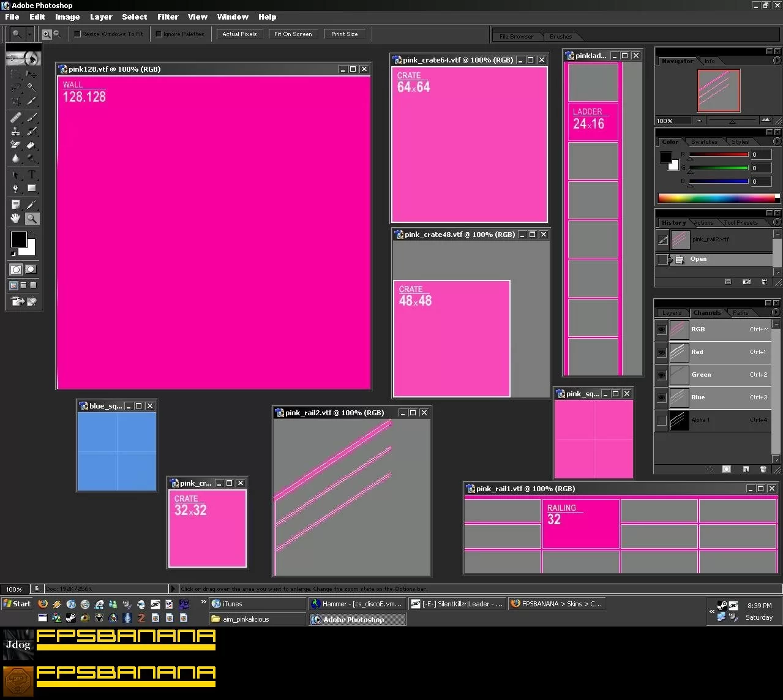Select the Pen tool
This screenshot has width=783, height=700.
[16, 189]
